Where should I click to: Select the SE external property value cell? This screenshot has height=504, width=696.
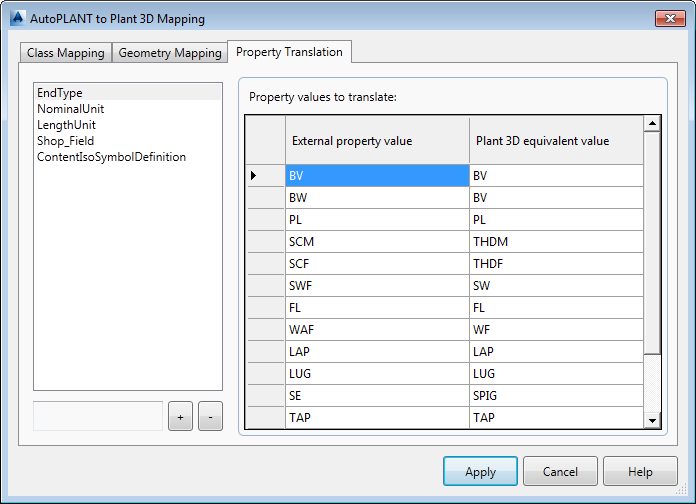(x=377, y=396)
